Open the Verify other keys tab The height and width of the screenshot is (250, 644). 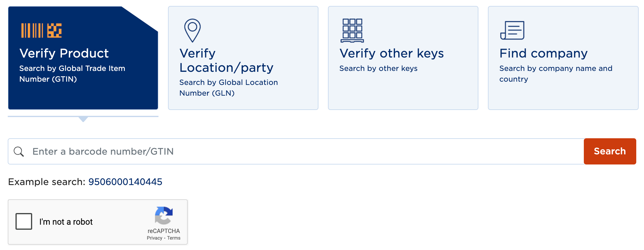click(403, 58)
